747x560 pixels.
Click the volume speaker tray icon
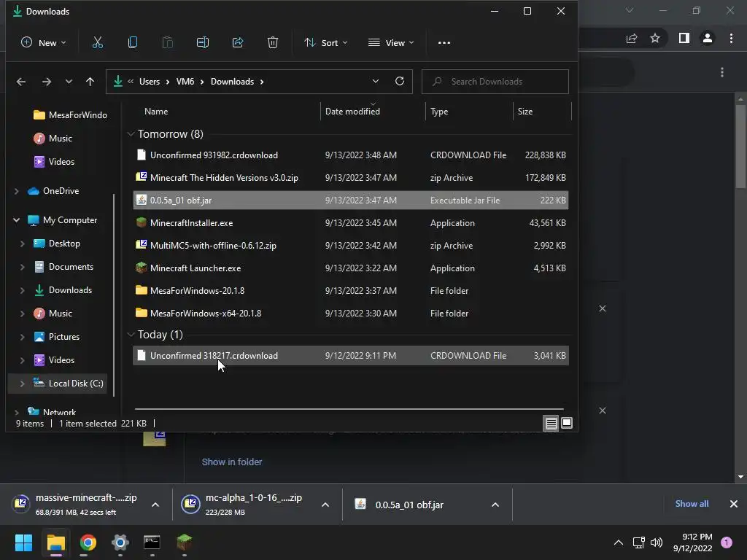click(x=657, y=542)
